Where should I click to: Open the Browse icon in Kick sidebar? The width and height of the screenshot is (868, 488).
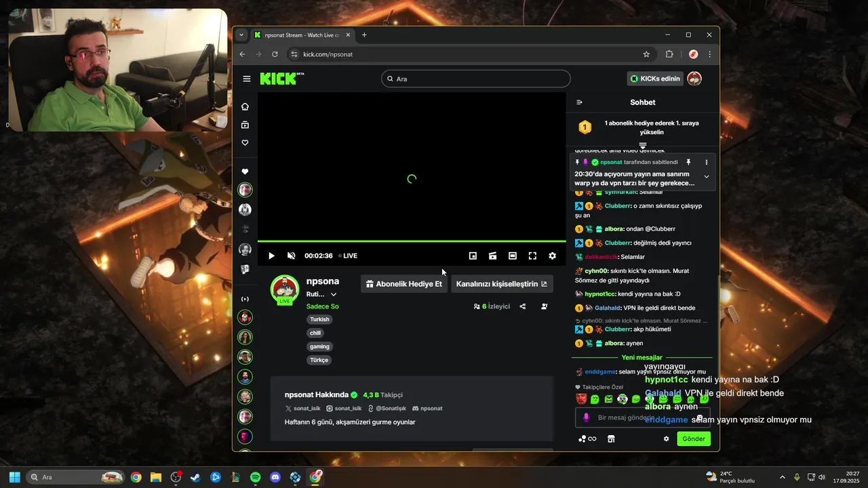(245, 125)
